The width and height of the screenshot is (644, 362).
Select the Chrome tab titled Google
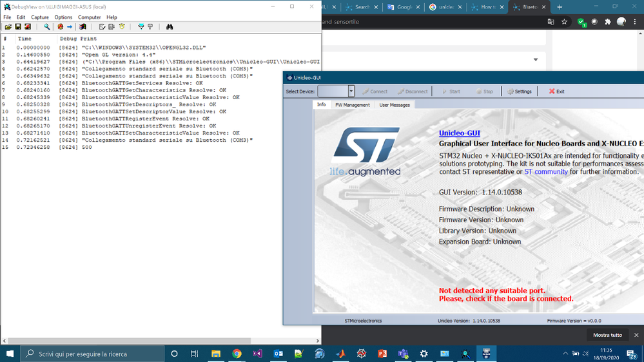tap(404, 7)
